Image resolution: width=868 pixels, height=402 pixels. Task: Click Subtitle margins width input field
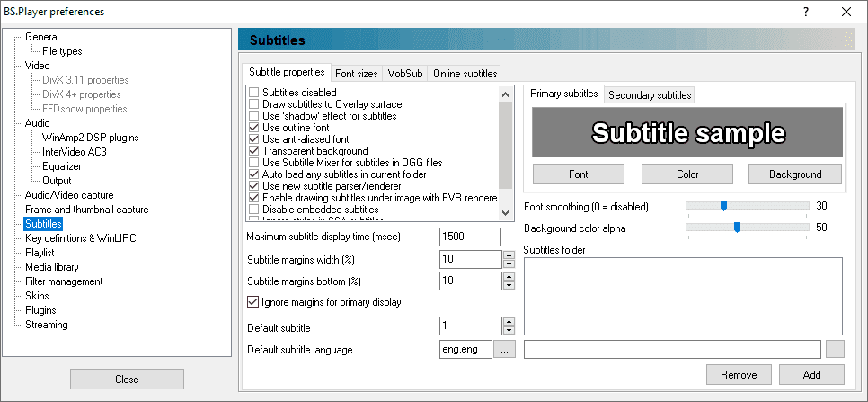pyautogui.click(x=471, y=259)
